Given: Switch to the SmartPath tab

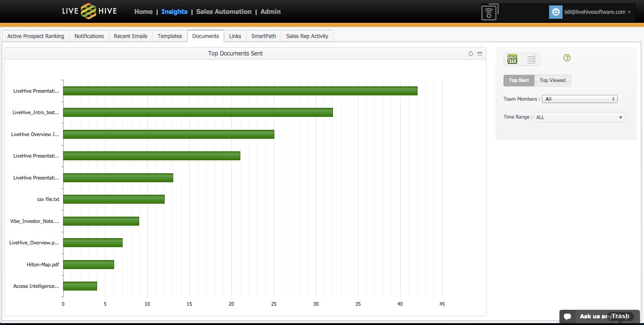Looking at the screenshot, I should pyautogui.click(x=264, y=36).
